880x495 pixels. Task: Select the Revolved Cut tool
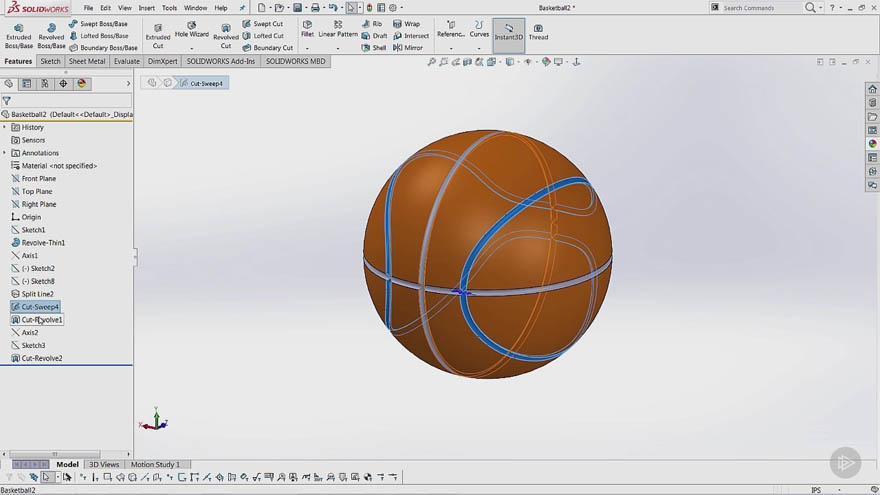tap(226, 36)
